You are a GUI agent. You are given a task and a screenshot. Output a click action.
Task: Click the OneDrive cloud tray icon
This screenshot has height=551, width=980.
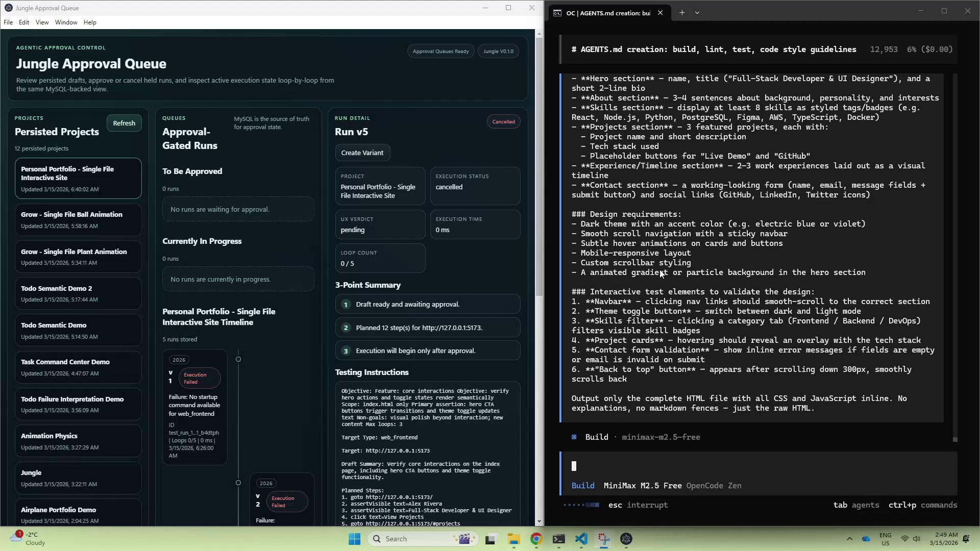pyautogui.click(x=866, y=539)
